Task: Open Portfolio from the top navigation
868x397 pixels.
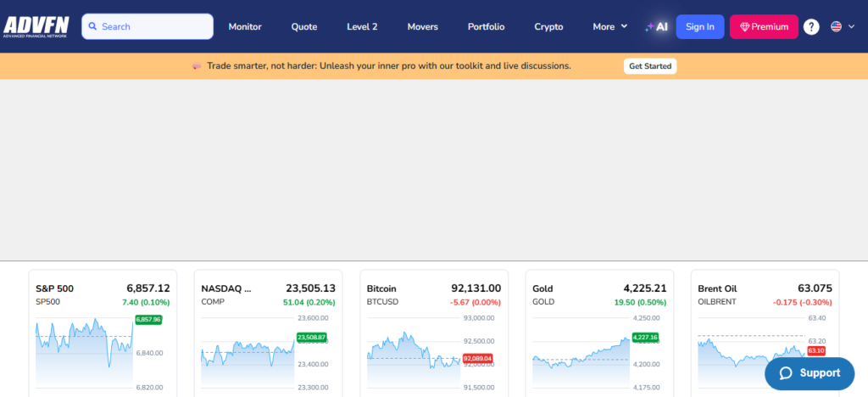Action: click(x=486, y=26)
